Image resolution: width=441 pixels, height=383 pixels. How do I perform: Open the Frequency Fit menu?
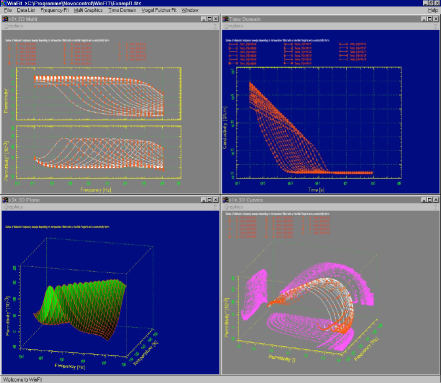pos(55,10)
